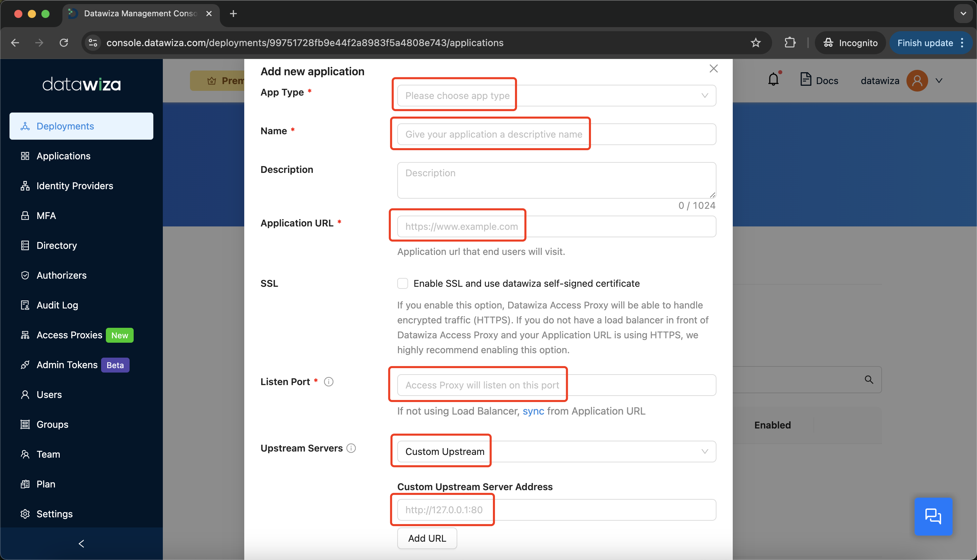The image size is (977, 560).
Task: Open the notifications bell
Action: click(x=773, y=80)
